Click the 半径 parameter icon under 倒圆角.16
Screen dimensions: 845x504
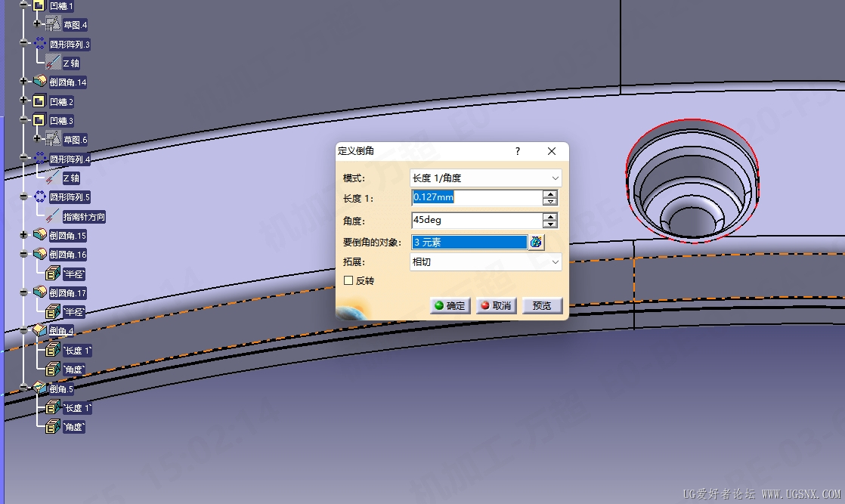click(53, 274)
